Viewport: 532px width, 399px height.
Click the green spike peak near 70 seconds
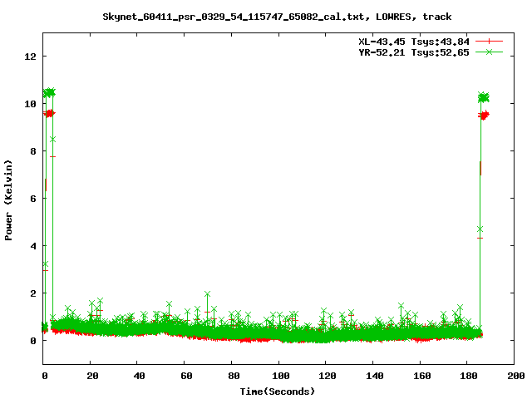tap(207, 293)
